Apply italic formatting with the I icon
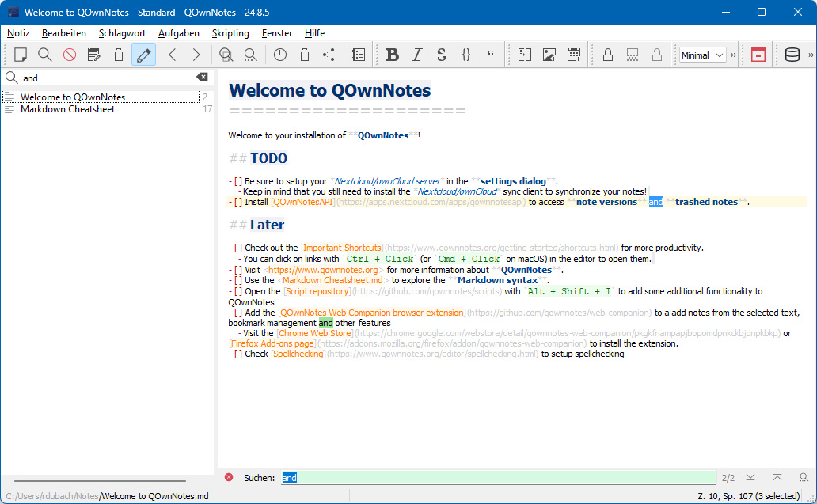The width and height of the screenshot is (817, 504). [x=417, y=55]
